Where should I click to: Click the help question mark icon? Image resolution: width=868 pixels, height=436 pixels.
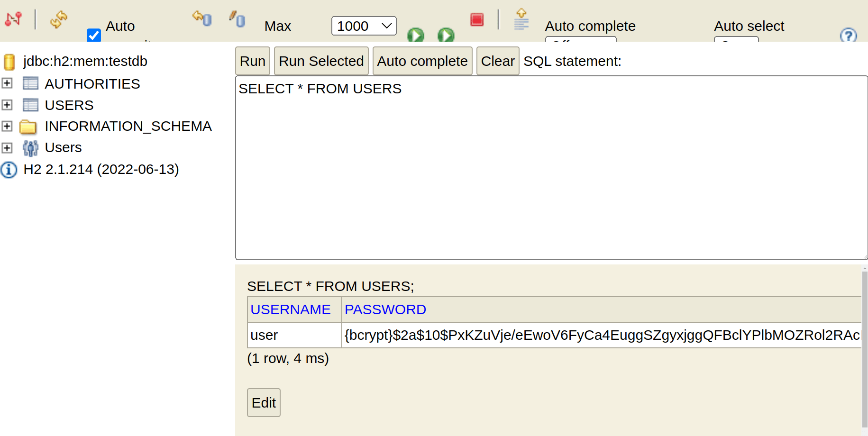point(848,35)
